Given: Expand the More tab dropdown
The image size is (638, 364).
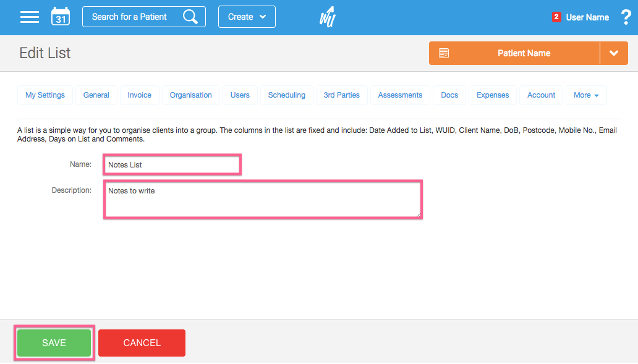Looking at the screenshot, I should (586, 95).
